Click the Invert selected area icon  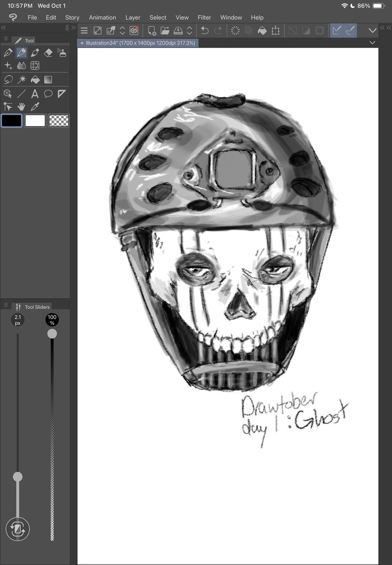pyautogui.click(x=306, y=31)
